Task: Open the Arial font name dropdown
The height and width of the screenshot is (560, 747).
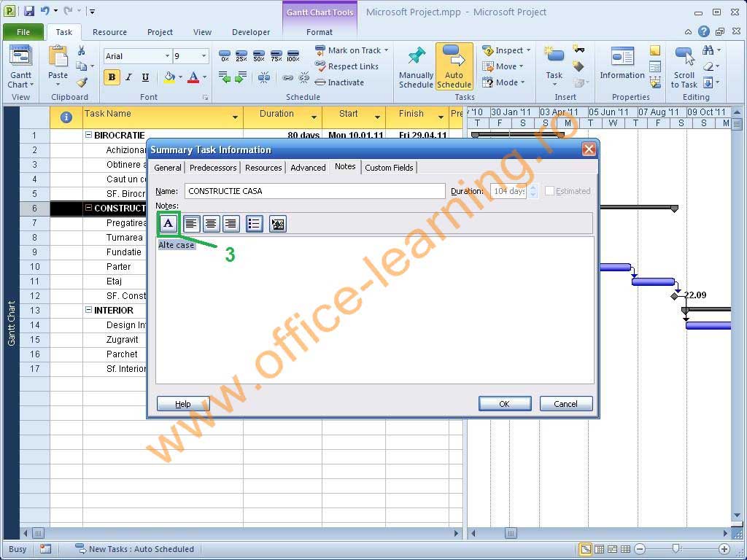Action: click(x=167, y=56)
